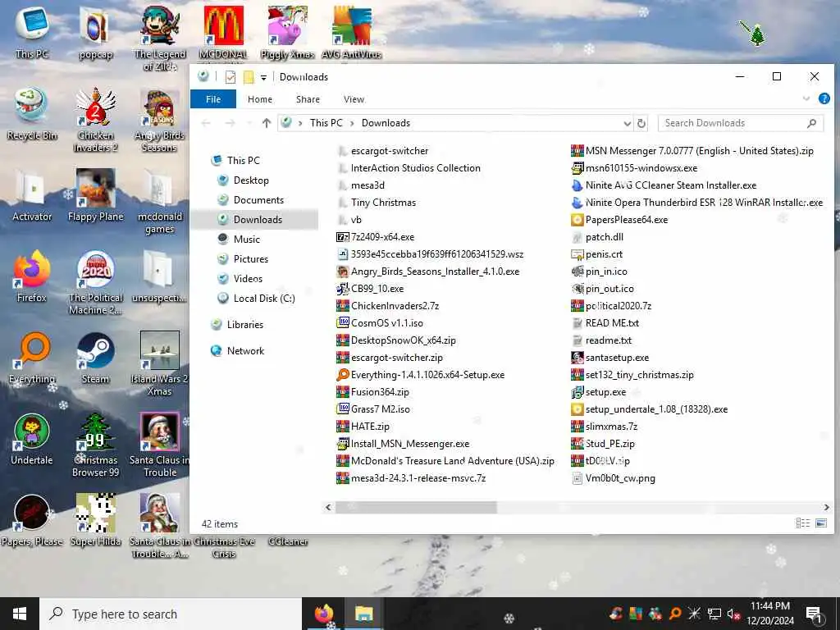Select Pictures in the navigation pane
This screenshot has width=840, height=630.
(251, 258)
